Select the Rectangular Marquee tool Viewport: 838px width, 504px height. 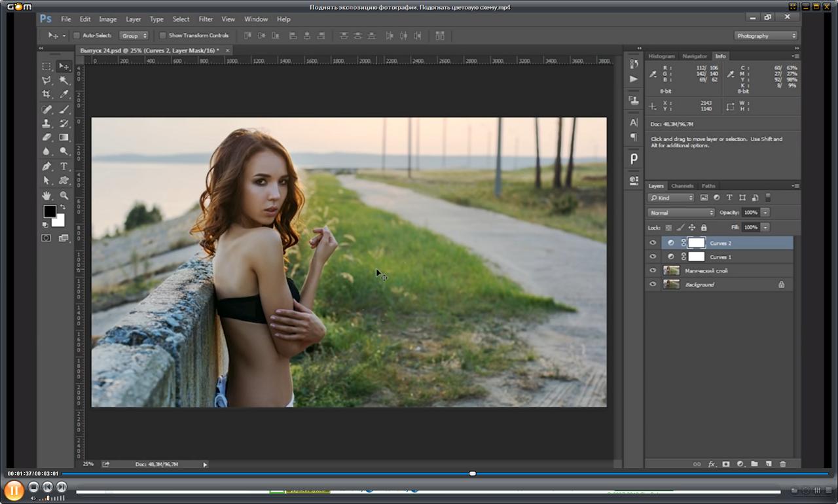(x=46, y=66)
